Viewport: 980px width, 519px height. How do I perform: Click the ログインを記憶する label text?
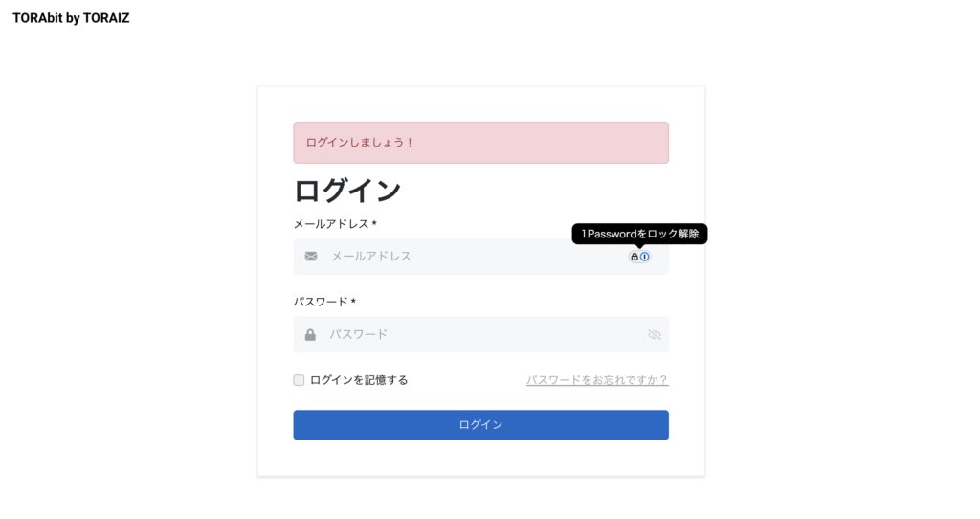pos(359,380)
